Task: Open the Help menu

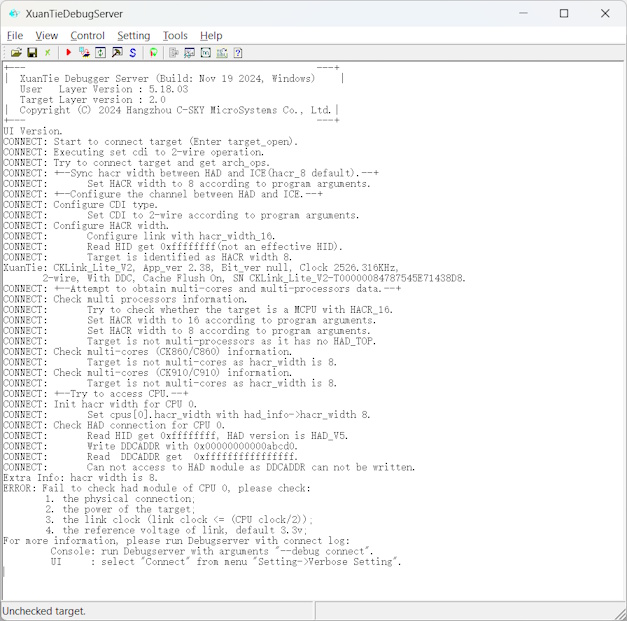Action: pyautogui.click(x=211, y=35)
